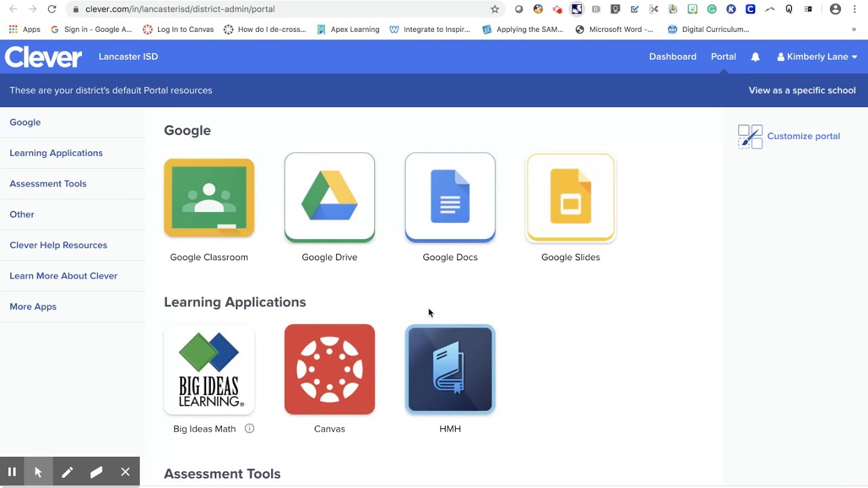Open the Chrome three-dot menu
The image size is (868, 488).
(854, 9)
